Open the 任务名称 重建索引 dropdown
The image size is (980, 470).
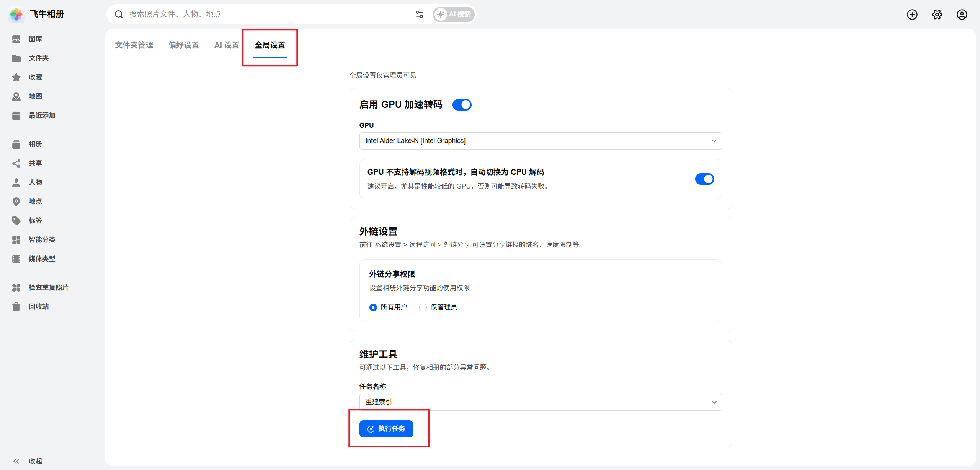pos(541,402)
